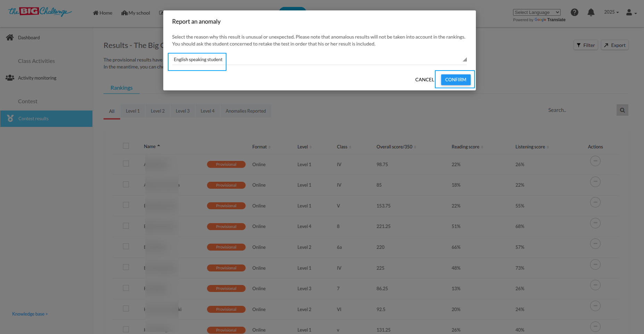The image size is (644, 334).
Task: Check the box for the 221.25 score row
Action: pyautogui.click(x=126, y=226)
